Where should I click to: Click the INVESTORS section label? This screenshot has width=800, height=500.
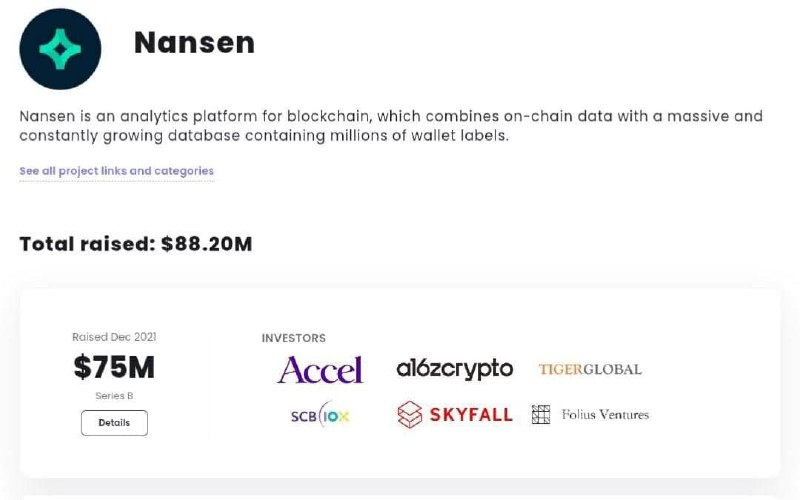pyautogui.click(x=293, y=338)
